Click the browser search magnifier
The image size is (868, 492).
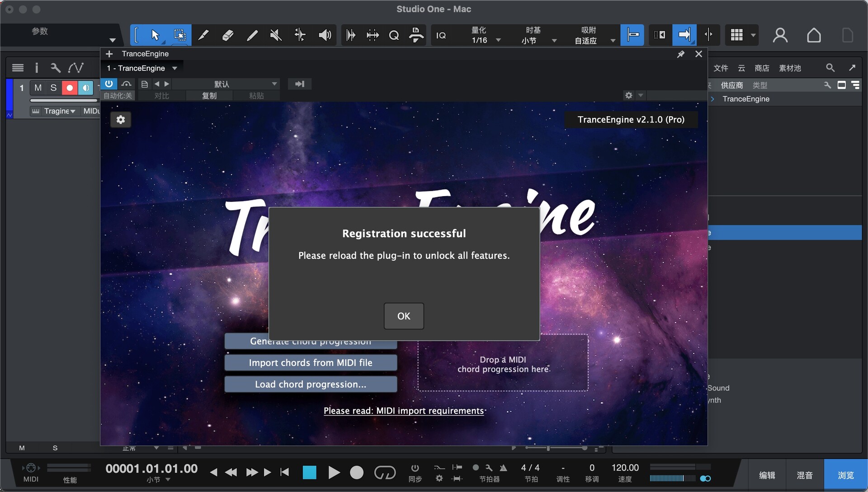pyautogui.click(x=830, y=68)
